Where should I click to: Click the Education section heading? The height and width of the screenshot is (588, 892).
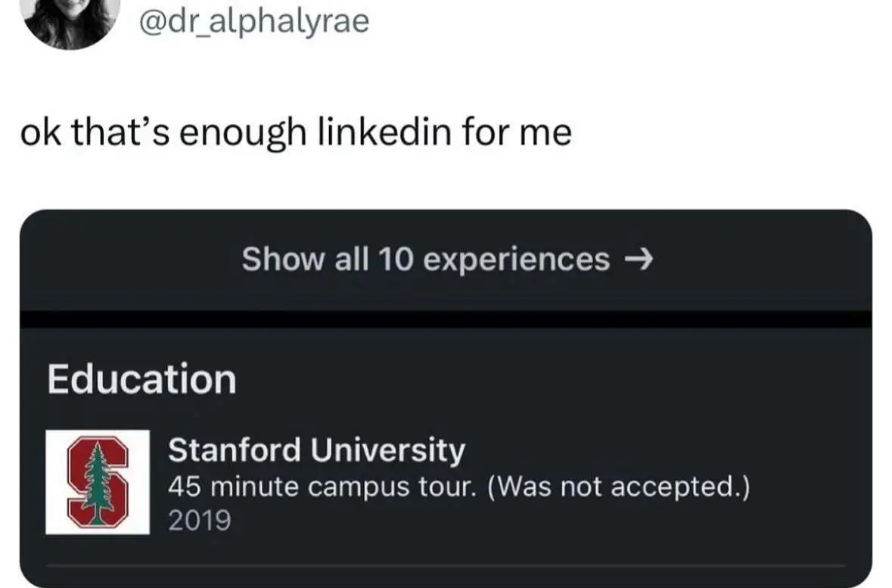(141, 379)
